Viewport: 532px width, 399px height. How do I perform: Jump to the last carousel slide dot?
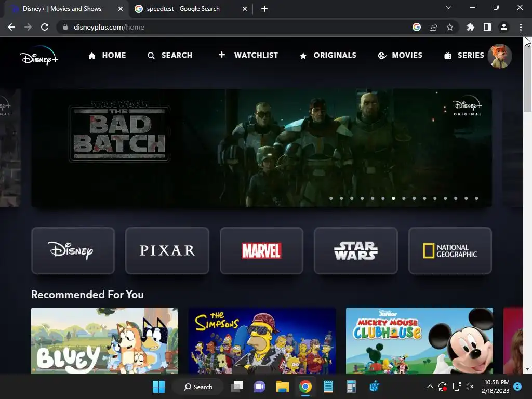(x=476, y=198)
